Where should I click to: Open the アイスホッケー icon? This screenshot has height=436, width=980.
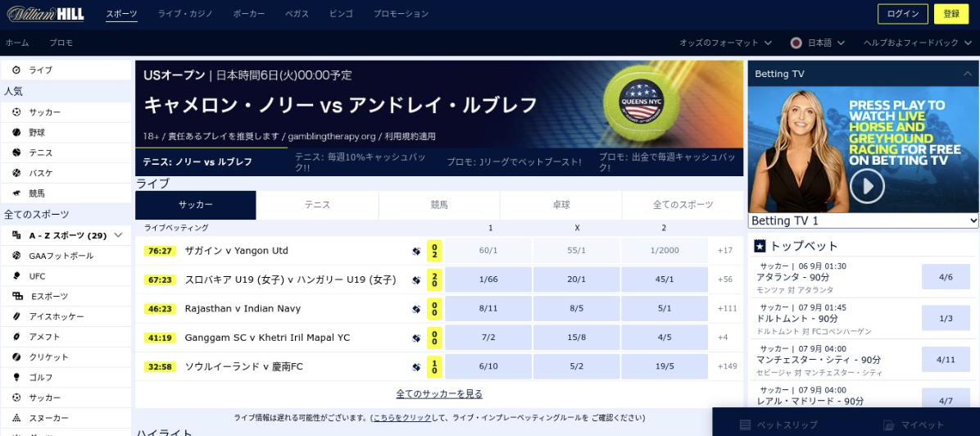coord(16,316)
